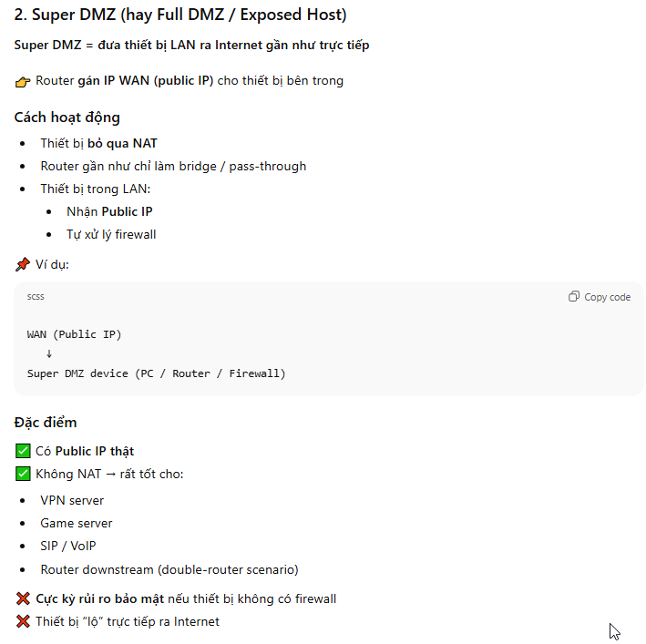Click the WAN (Public IP) code line
Viewport: 646px width, 644px height.
pos(74,334)
